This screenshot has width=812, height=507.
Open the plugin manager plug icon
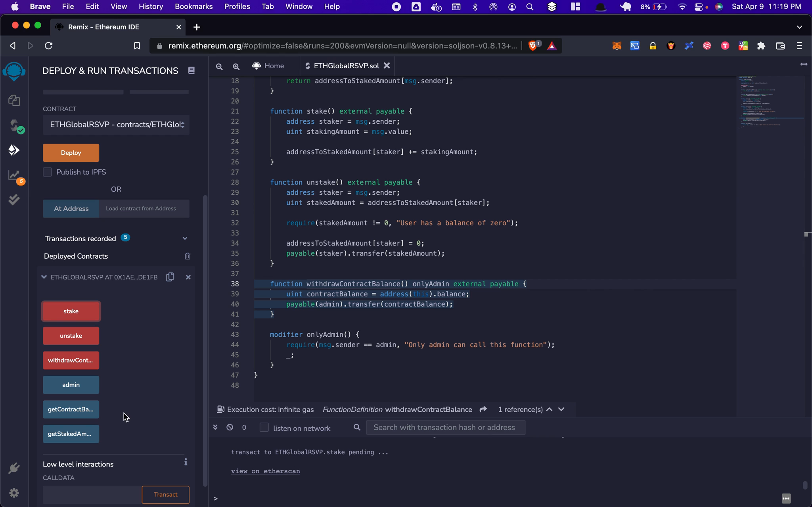pos(14,468)
